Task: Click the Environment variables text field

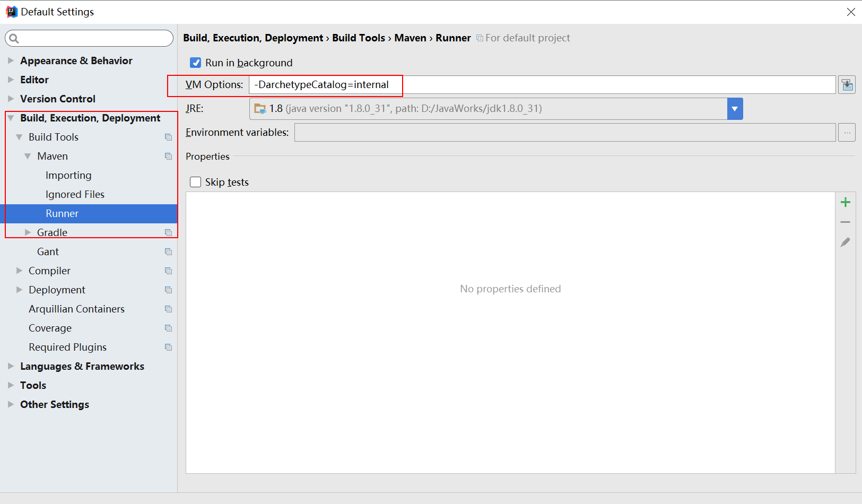Action: (x=565, y=133)
